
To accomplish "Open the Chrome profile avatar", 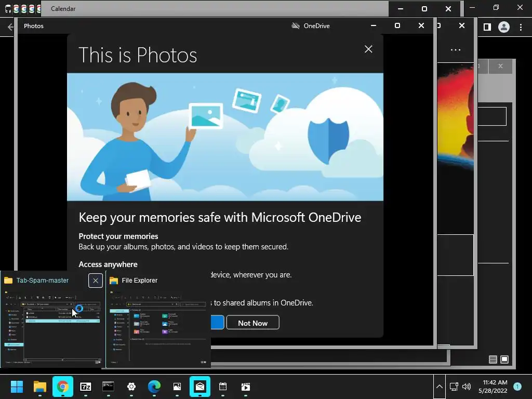I will click(x=504, y=27).
